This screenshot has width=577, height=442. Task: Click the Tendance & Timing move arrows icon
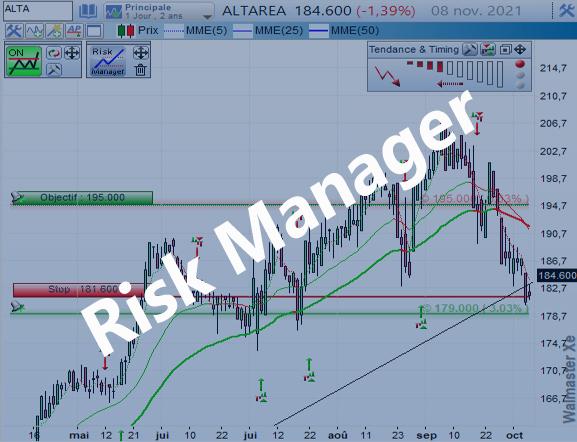pos(520,49)
